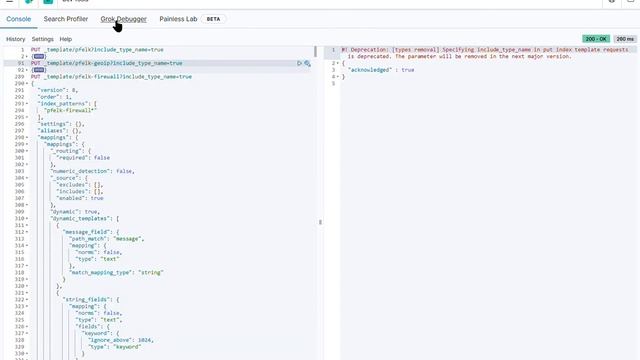
Task: Click the "match_mapping_type": "string" line
Action: (x=117, y=273)
